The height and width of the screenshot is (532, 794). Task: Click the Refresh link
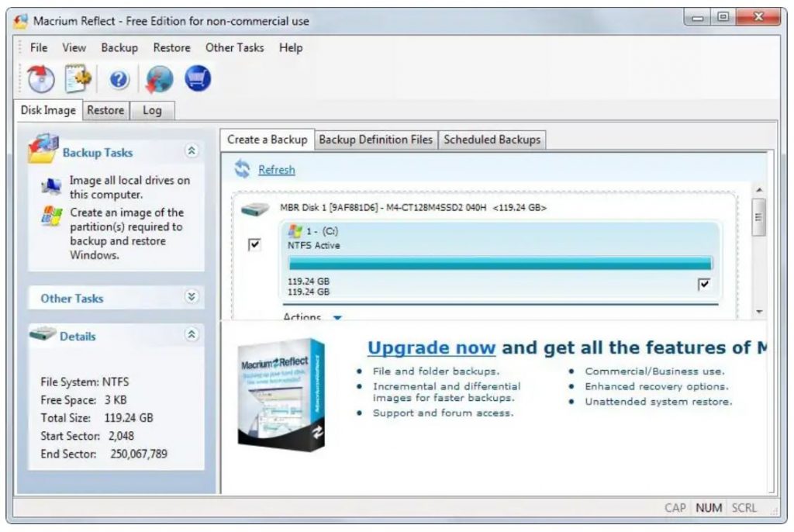pos(277,170)
